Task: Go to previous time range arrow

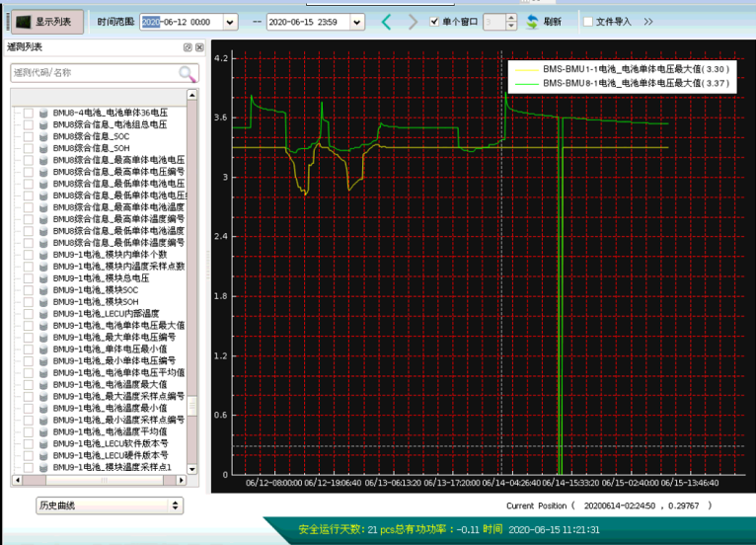Action: pyautogui.click(x=386, y=22)
